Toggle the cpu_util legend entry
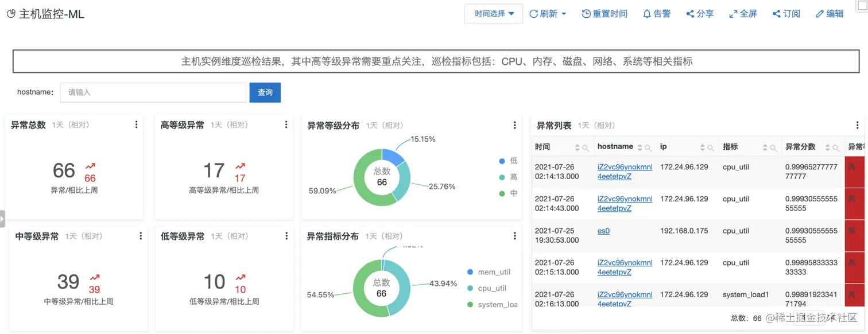This screenshot has height=334, width=868. (x=487, y=288)
